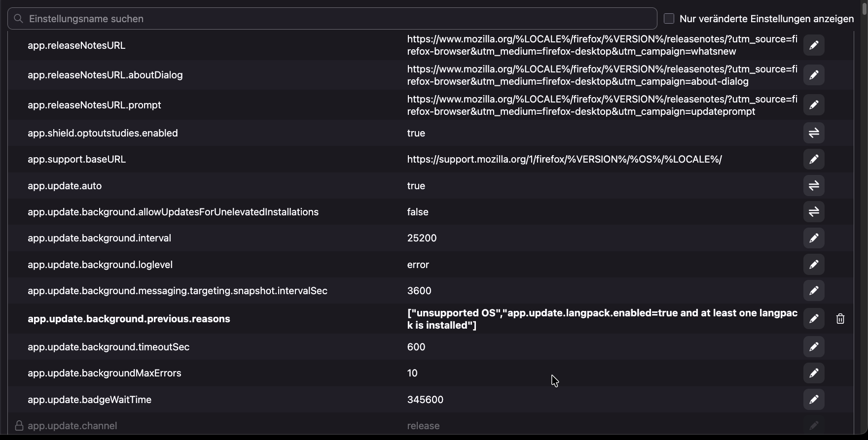Click the 'Nur veränderte Einstellungen anzeigen' label
Viewport: 868px width, 440px height.
[x=766, y=19]
